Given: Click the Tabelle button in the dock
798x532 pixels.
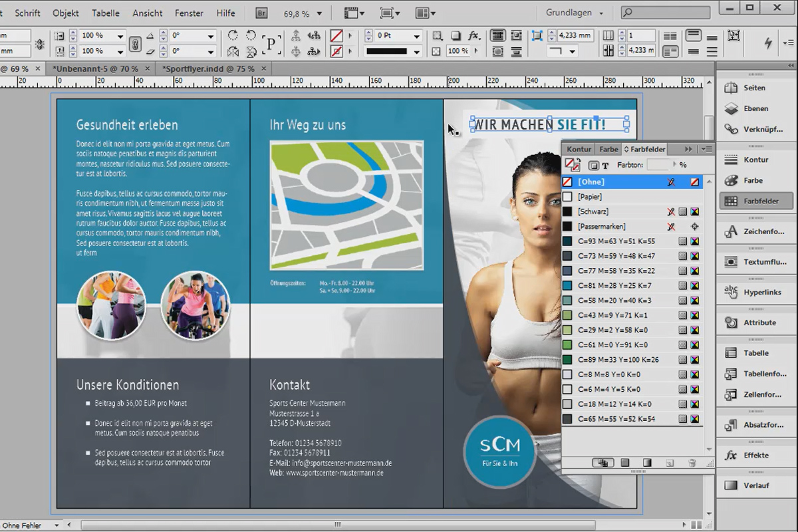Looking at the screenshot, I should [756, 353].
